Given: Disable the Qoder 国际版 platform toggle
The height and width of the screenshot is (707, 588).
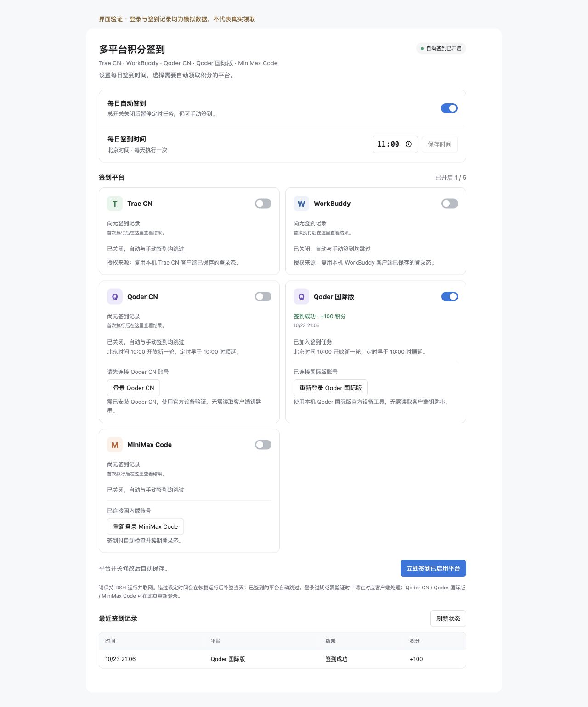Looking at the screenshot, I should 450,297.
